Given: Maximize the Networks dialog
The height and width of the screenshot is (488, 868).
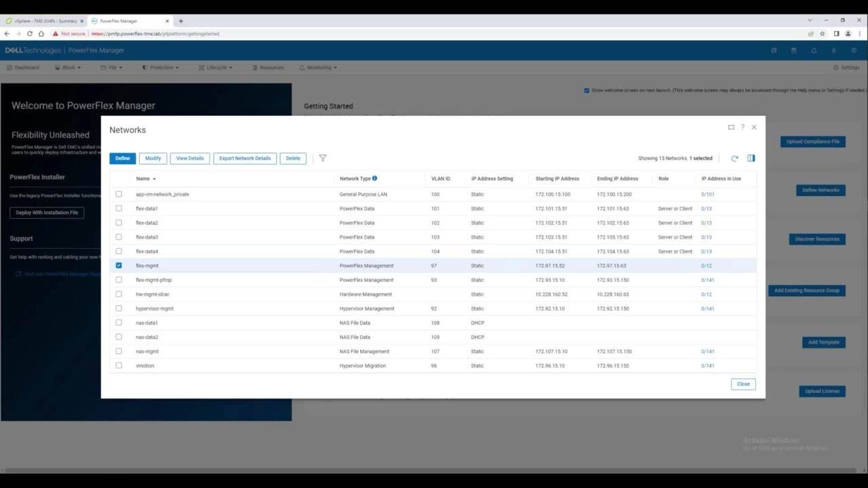Looking at the screenshot, I should tap(731, 127).
